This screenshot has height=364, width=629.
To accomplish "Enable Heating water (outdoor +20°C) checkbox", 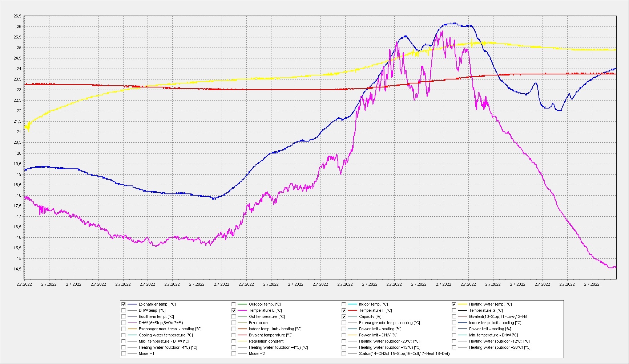I will coord(454,347).
